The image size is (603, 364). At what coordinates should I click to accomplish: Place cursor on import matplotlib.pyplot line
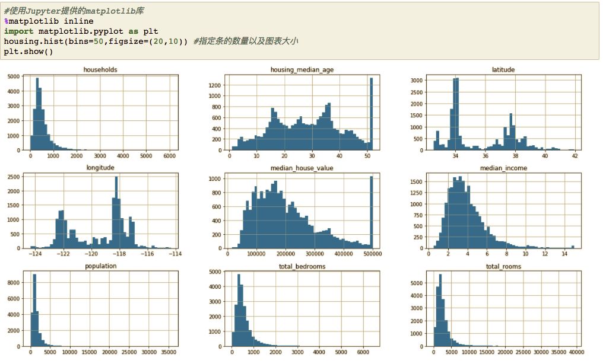(81, 31)
